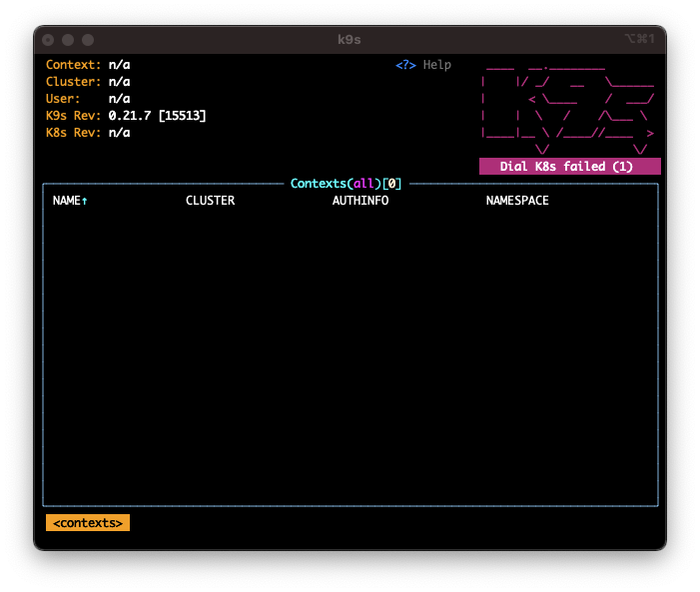Viewport: 700px width, 592px height.
Task: Sort by the NAME column header
Action: [70, 201]
